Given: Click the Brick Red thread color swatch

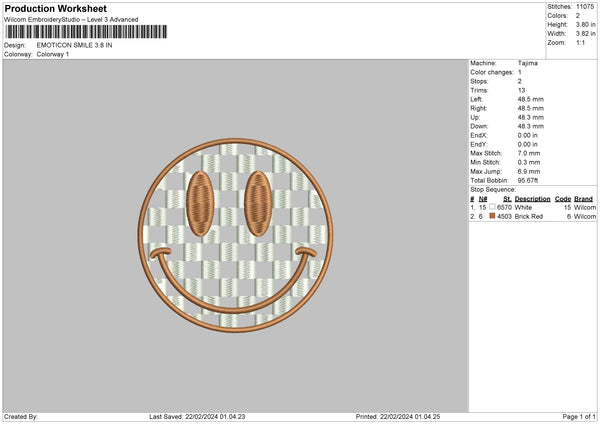Looking at the screenshot, I should [490, 215].
